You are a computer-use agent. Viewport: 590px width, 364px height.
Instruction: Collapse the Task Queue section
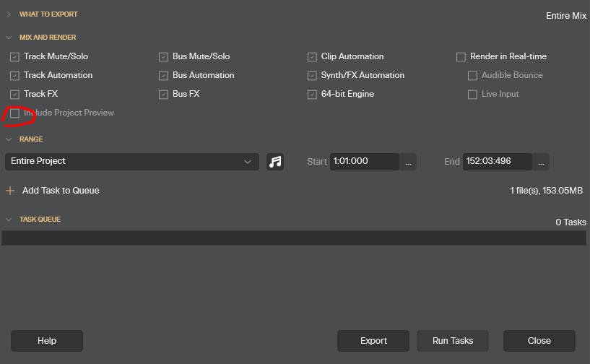pos(9,220)
